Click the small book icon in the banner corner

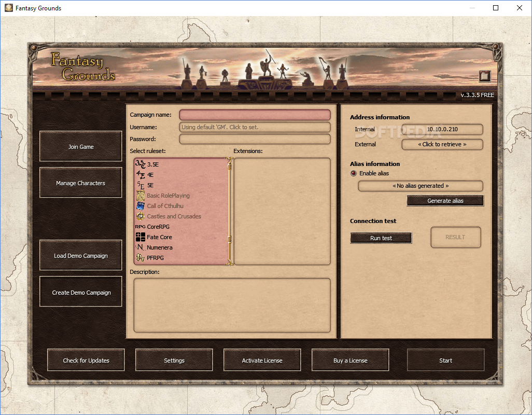pyautogui.click(x=485, y=76)
